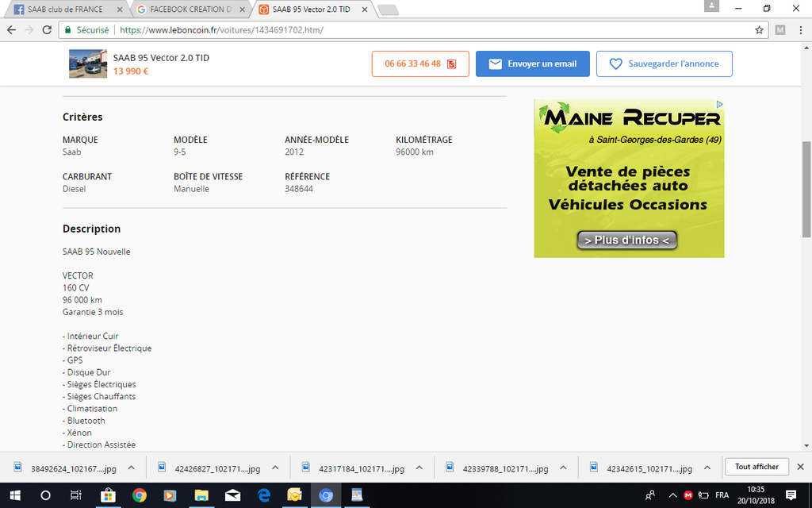Expand options for 42317184_102171 download
Screen dimensions: 812x508
coord(419,468)
